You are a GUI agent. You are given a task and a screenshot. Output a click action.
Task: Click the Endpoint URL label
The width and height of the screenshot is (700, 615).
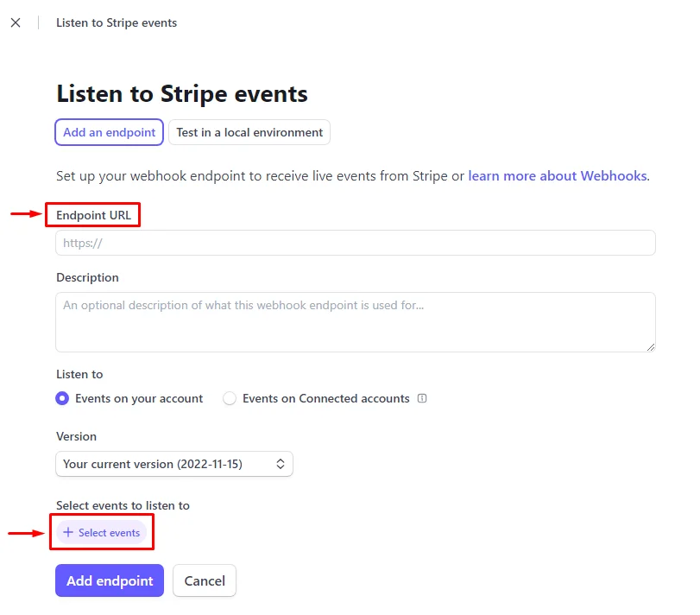coord(94,215)
